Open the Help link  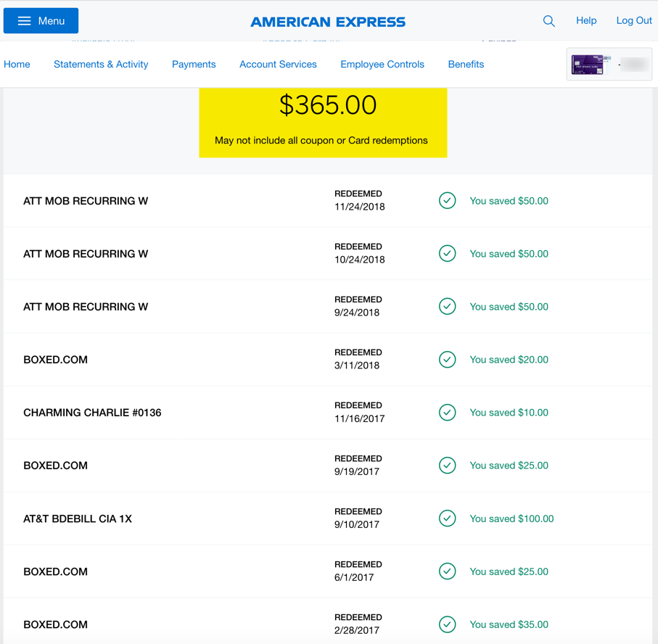(586, 20)
